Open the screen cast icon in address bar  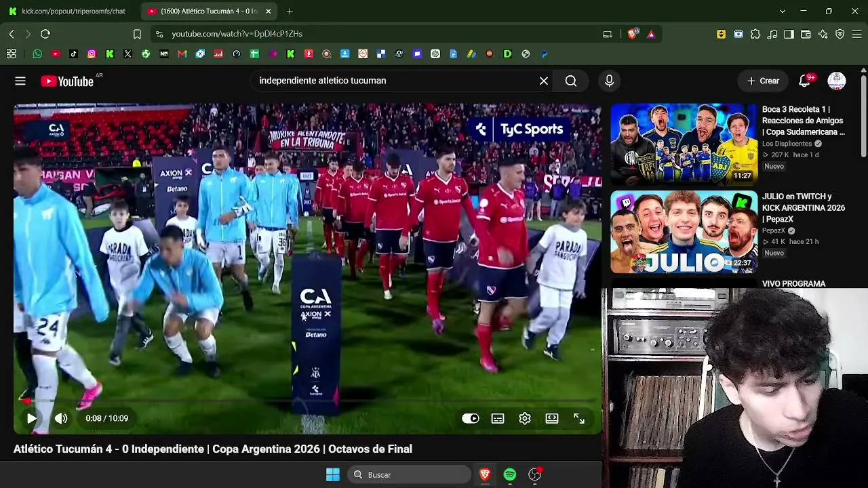click(608, 34)
